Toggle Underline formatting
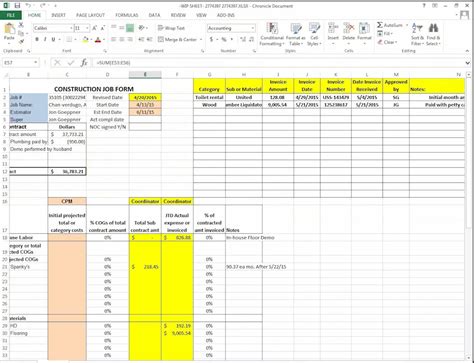This screenshot has width=474, height=363. 53,40
